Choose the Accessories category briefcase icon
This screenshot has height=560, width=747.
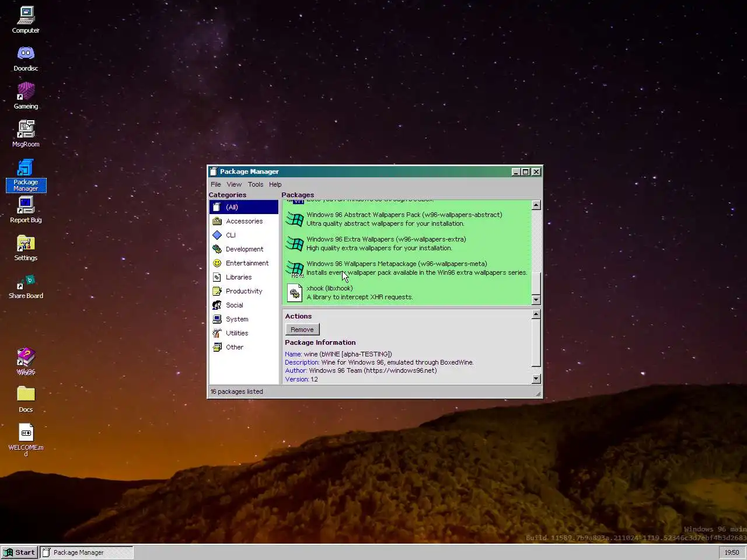217,221
